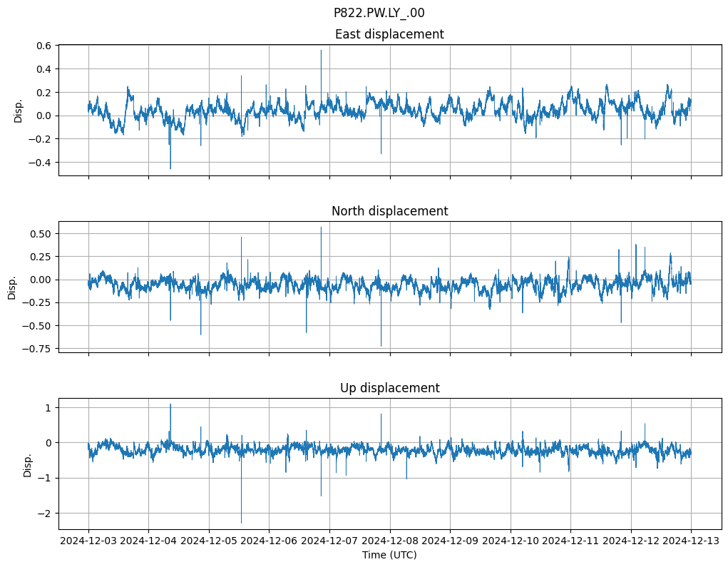
Task: Click the figure title P822.PW.LY_.00
Action: pos(379,13)
